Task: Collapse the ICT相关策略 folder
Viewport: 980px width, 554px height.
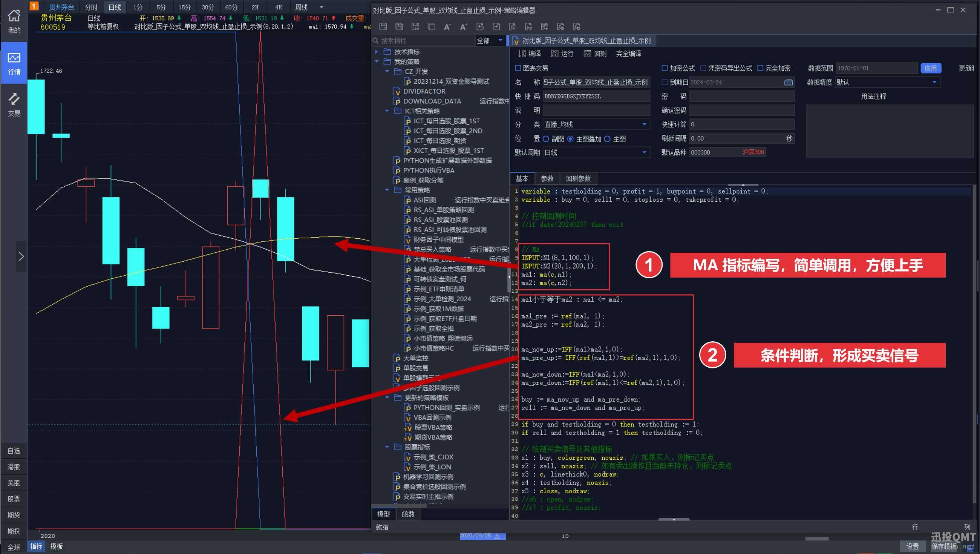Action: point(387,111)
